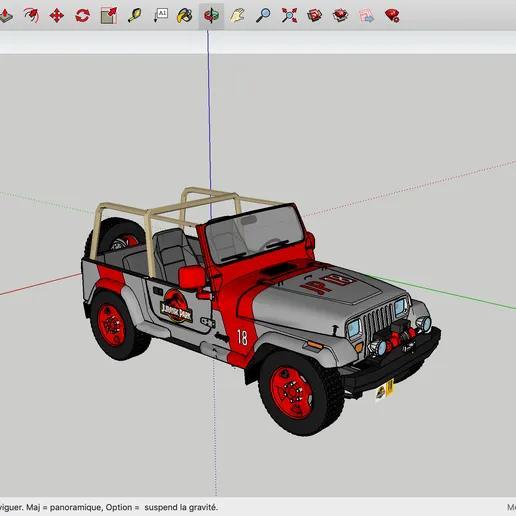Click the Send to LayOut icon
The image size is (516, 516).
366,16
